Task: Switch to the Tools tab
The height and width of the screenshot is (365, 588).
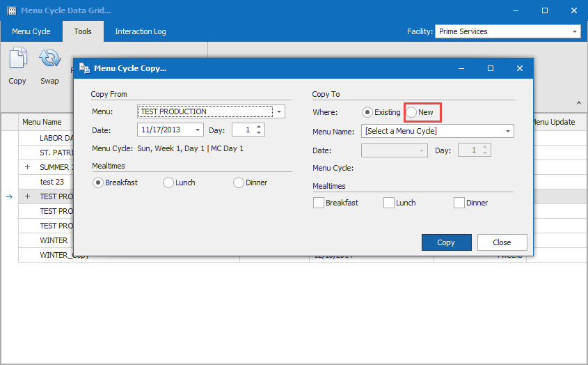Action: point(83,31)
